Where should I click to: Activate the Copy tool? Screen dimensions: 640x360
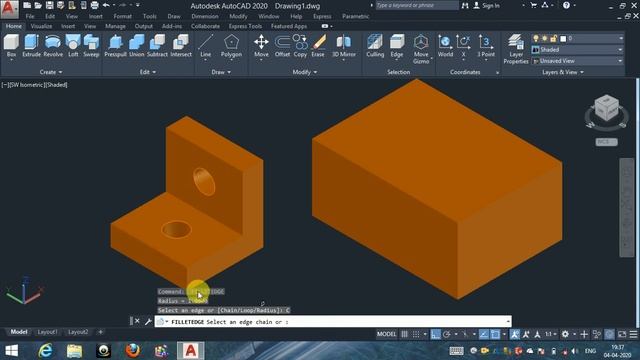[300, 46]
